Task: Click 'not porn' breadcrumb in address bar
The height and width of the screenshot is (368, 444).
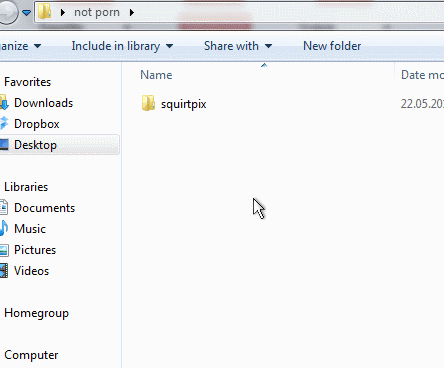Action: point(97,12)
